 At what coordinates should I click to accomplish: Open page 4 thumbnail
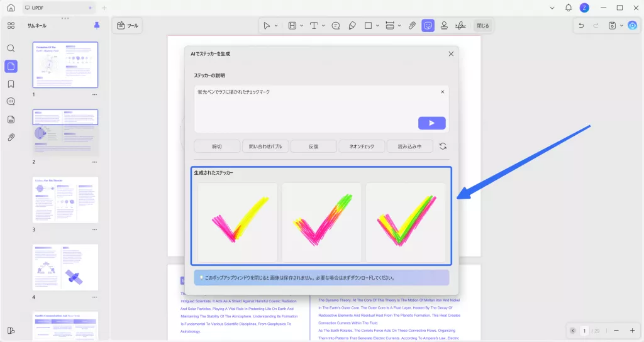coord(65,267)
